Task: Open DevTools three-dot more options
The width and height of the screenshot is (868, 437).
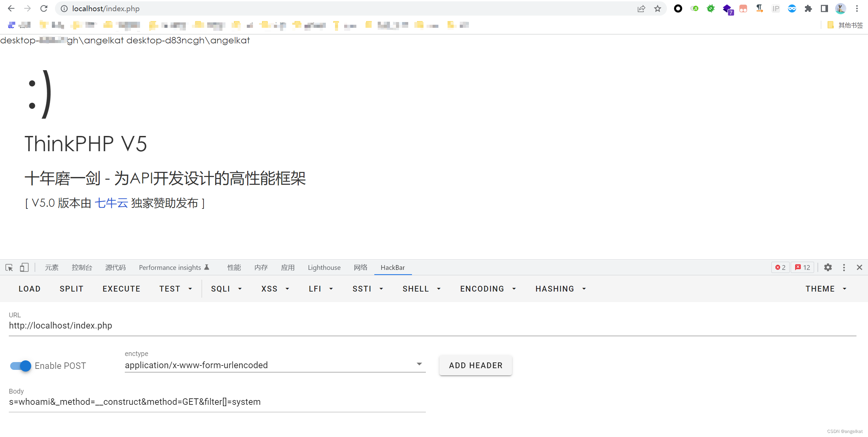Action: point(844,267)
